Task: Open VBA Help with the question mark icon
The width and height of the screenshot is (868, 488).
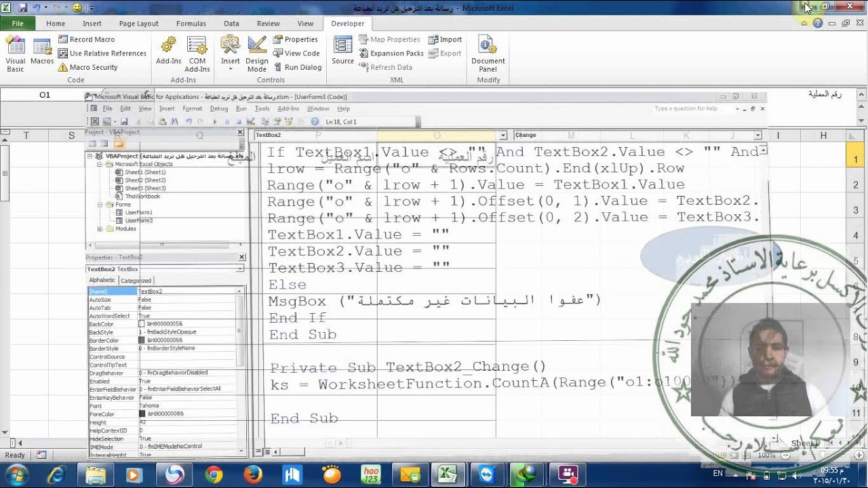Action: 315,122
